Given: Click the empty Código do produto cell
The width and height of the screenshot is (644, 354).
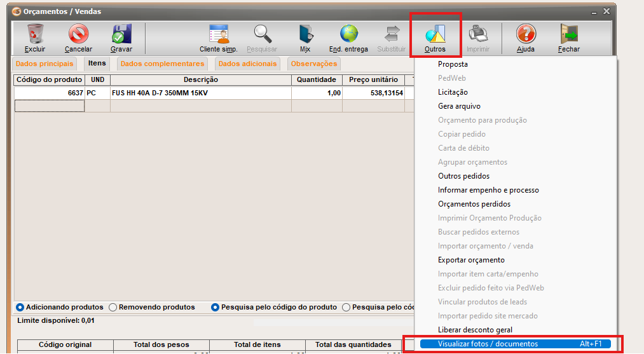Looking at the screenshot, I should [49, 106].
